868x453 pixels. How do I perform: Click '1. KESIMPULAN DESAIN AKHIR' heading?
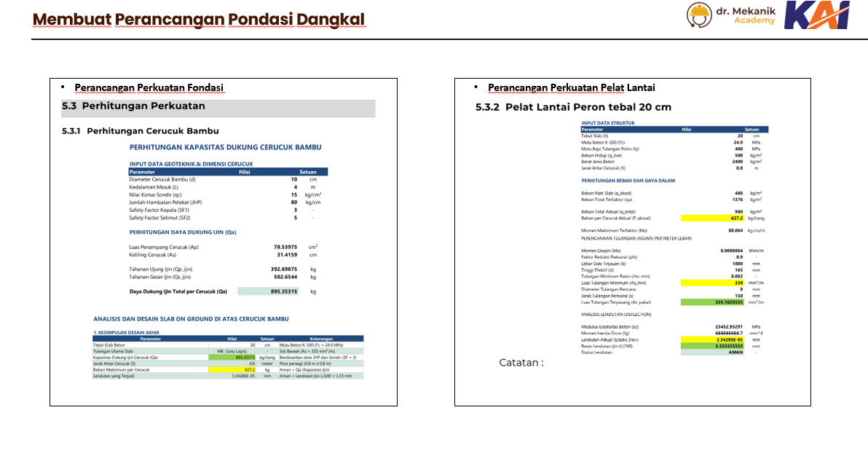coord(126,333)
